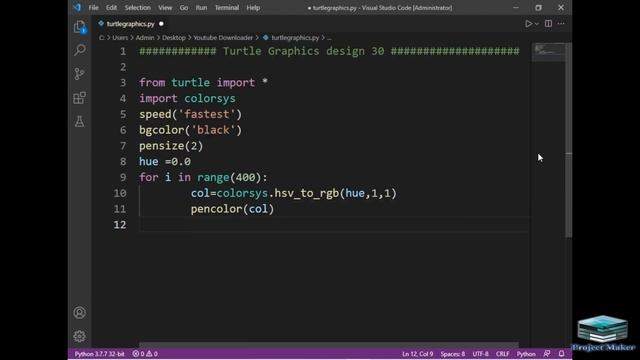Click the 'black' string in bgcolor call
The height and width of the screenshot is (360, 640).
[x=213, y=130]
